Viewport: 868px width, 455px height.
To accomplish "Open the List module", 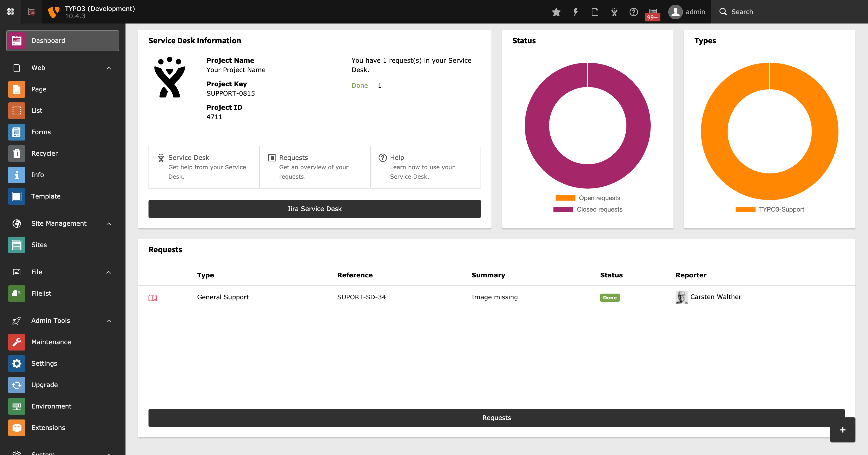I will click(63, 111).
